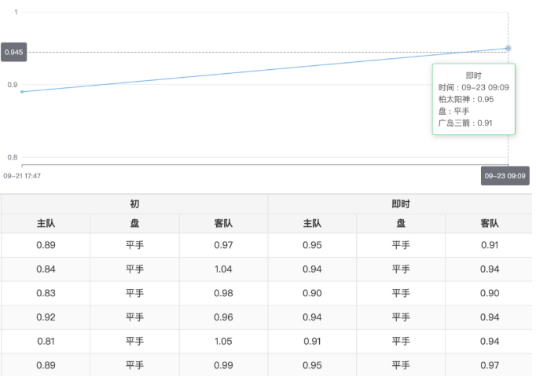Select the 0.98 initial away odds cell
This screenshot has height=392, width=536.
(x=223, y=294)
